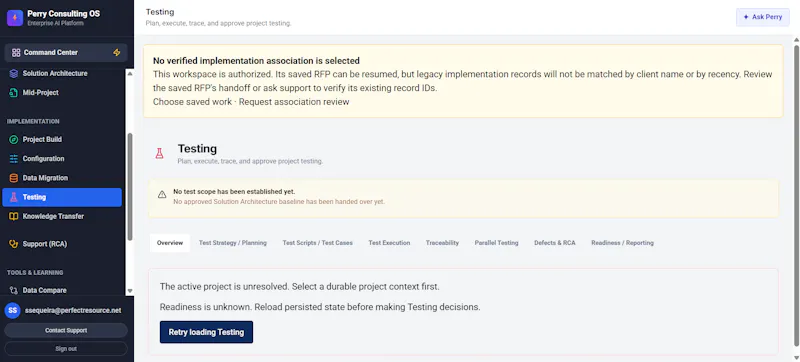The height and width of the screenshot is (362, 800).
Task: Click the Support (RCA) stethoscope icon
Action: pyautogui.click(x=14, y=244)
